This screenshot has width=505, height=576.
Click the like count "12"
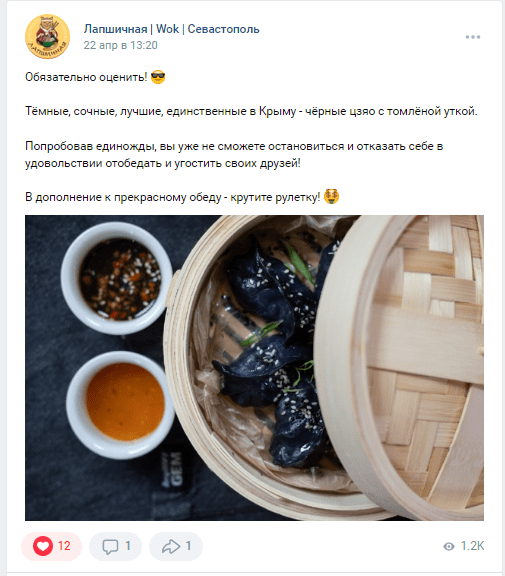click(x=64, y=546)
